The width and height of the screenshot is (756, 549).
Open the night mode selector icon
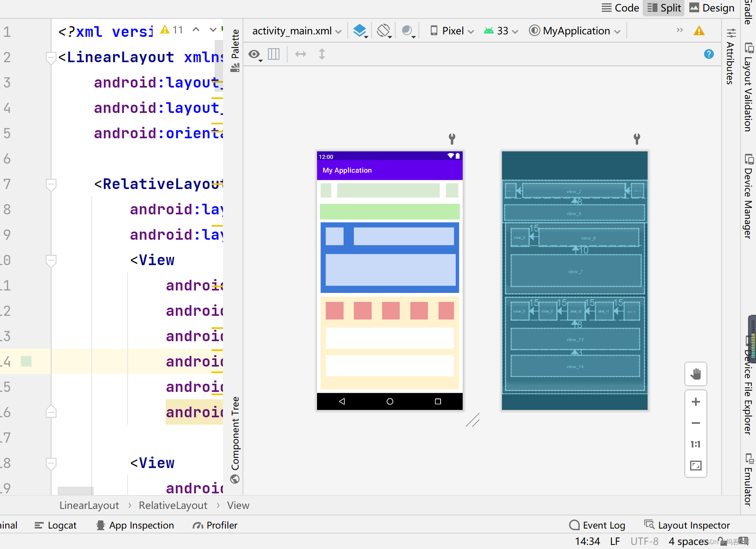point(408,31)
